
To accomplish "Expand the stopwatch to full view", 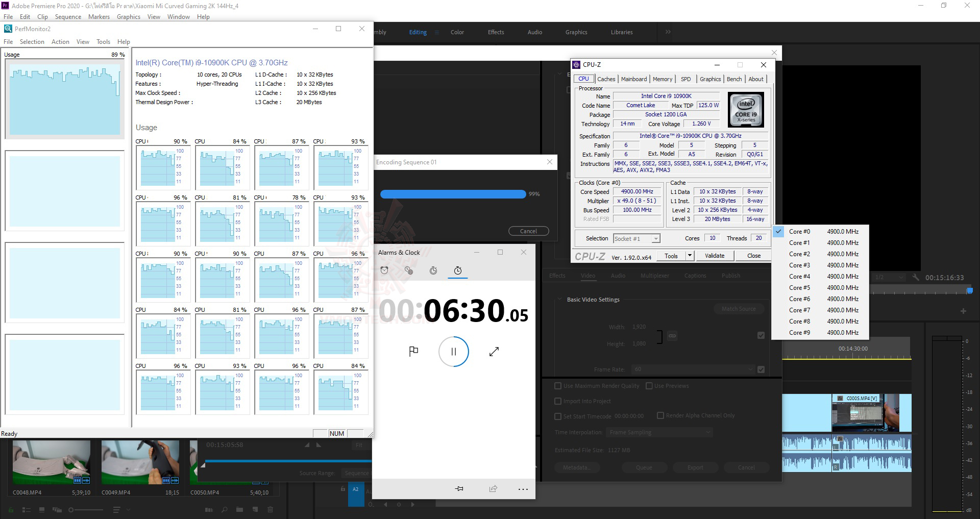I will [494, 351].
